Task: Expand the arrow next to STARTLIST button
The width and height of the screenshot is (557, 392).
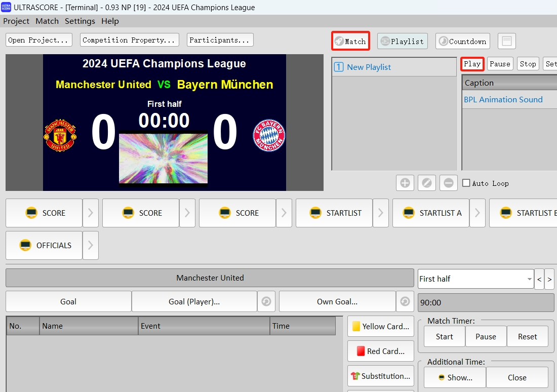Action: point(381,213)
